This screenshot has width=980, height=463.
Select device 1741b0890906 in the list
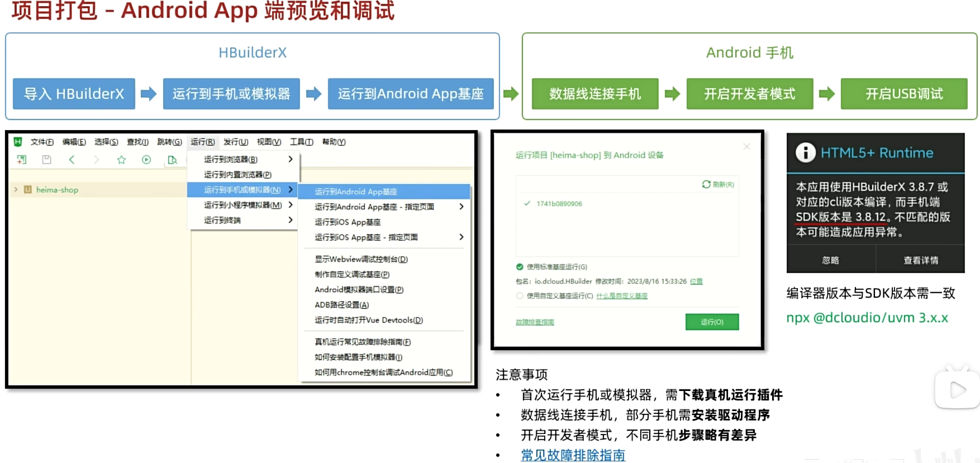pos(559,204)
